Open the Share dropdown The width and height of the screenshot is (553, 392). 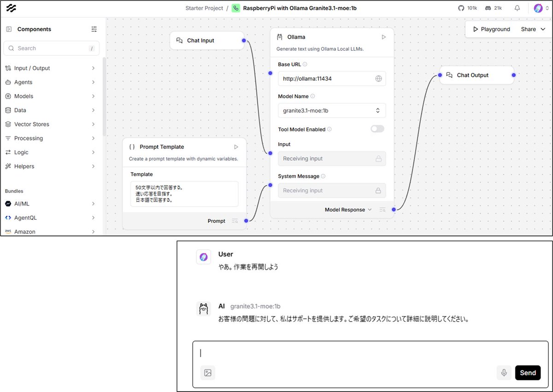pos(533,29)
